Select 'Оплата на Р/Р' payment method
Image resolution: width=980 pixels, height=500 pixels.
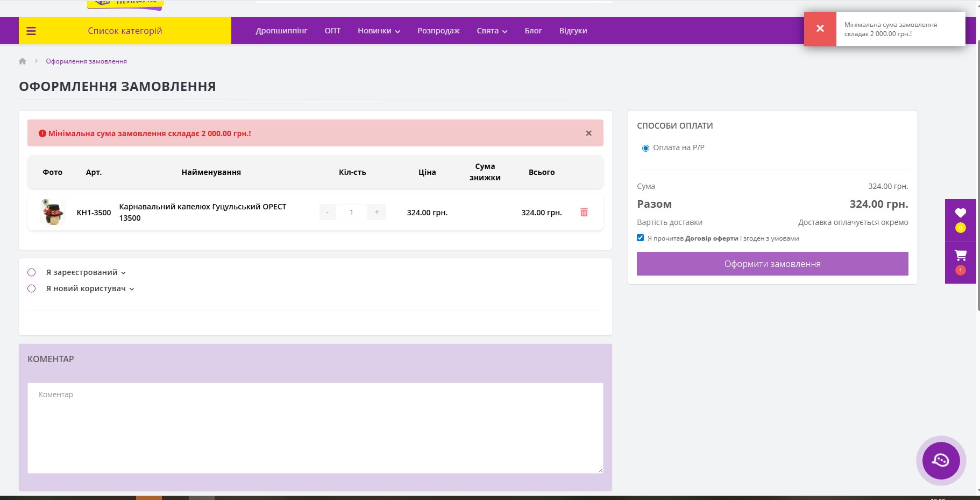(x=645, y=148)
